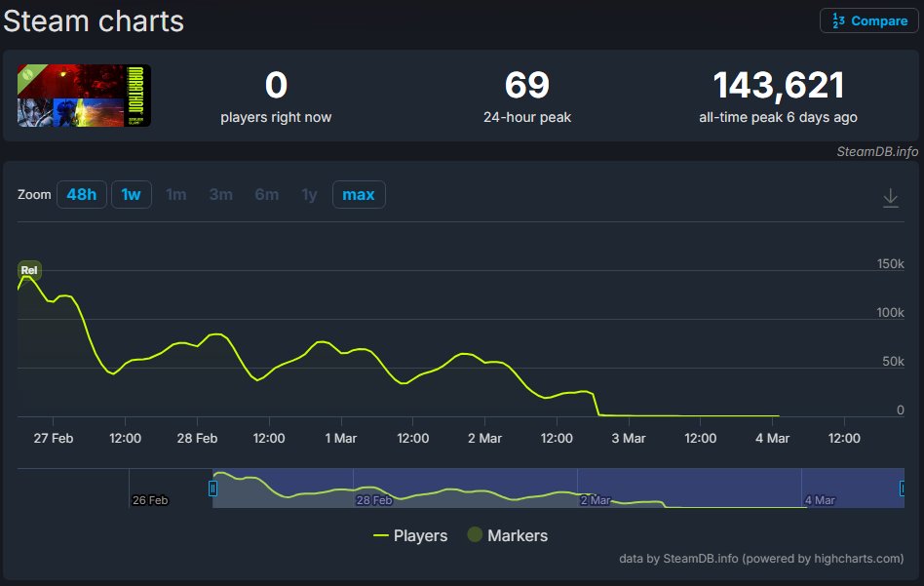Click the 69 24-hour peak value

(x=527, y=85)
